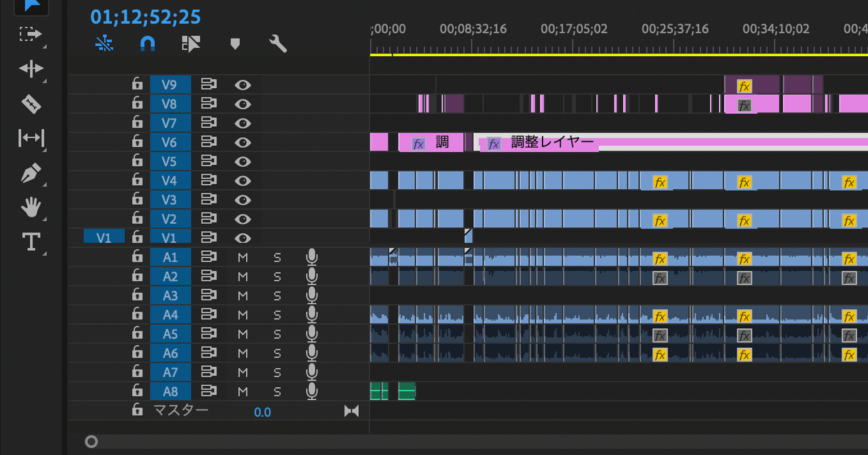Toggle lock on track V9
Image resolution: width=868 pixels, height=455 pixels.
(x=137, y=85)
